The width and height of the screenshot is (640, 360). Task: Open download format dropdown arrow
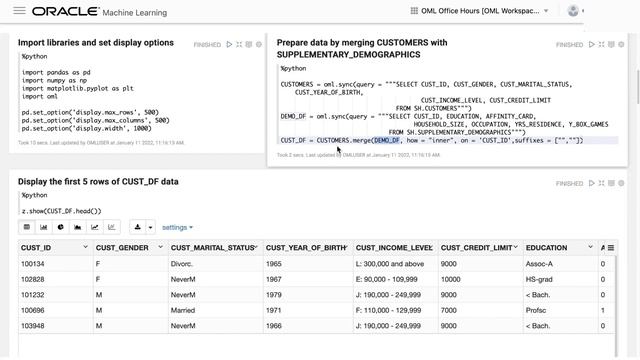[150, 227]
